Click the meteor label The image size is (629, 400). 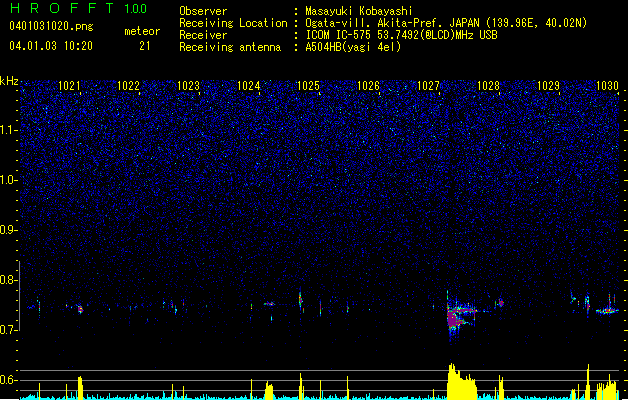142,31
